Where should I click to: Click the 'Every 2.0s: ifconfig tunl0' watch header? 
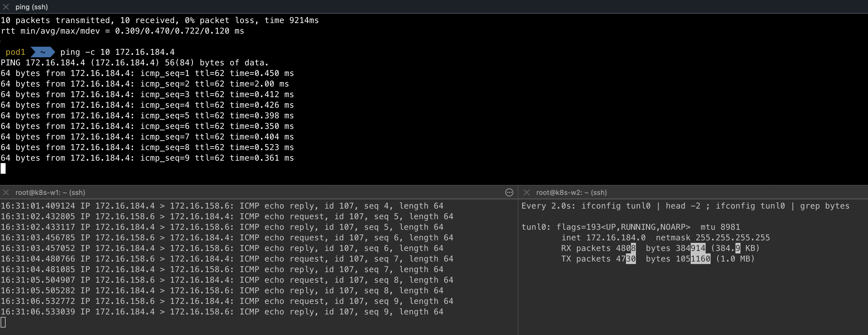(x=685, y=206)
